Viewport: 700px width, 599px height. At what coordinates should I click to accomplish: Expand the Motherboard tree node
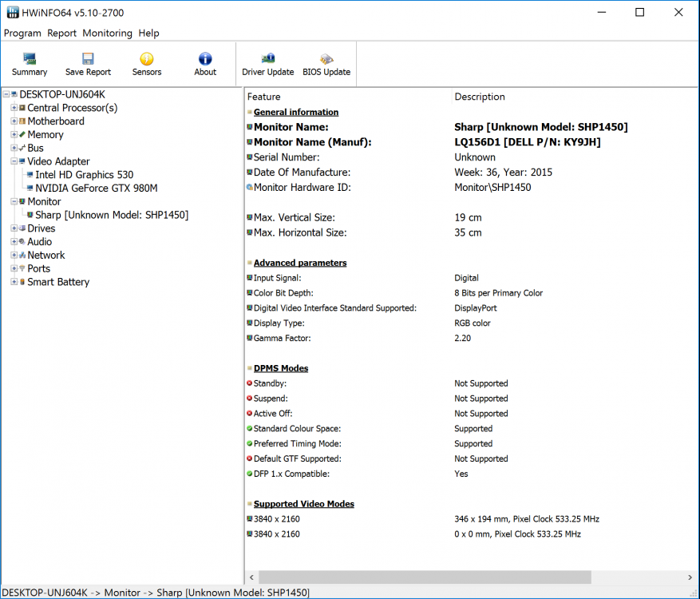click(14, 121)
